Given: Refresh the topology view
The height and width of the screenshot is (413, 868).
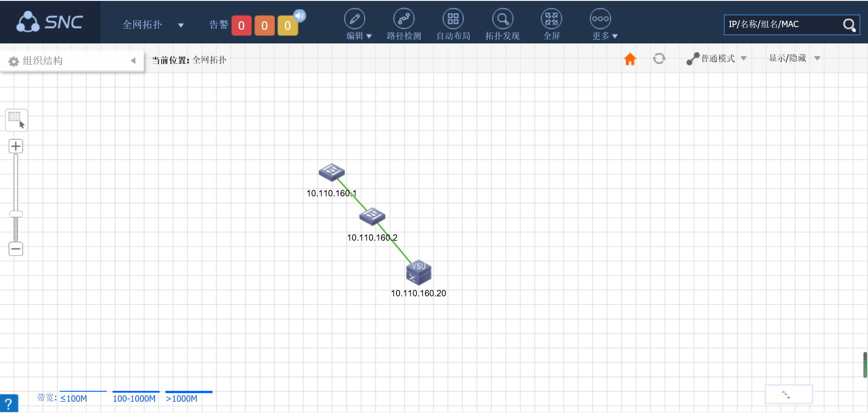Looking at the screenshot, I should 659,58.
